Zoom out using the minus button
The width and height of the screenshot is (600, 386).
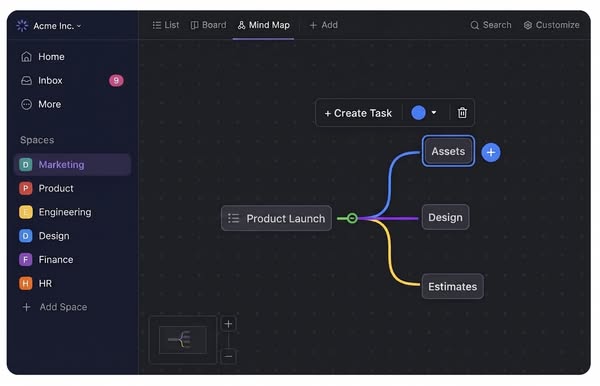coord(228,357)
